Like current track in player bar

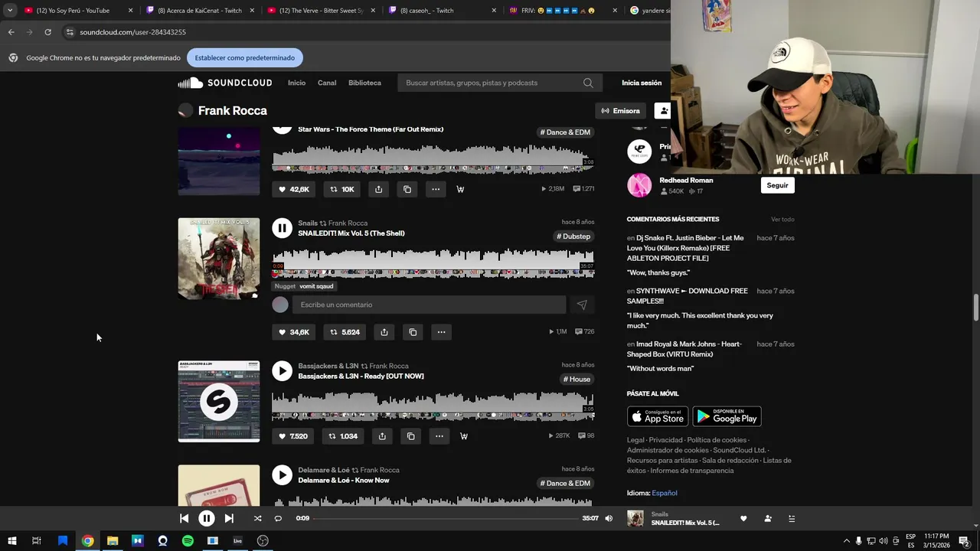coord(743,518)
